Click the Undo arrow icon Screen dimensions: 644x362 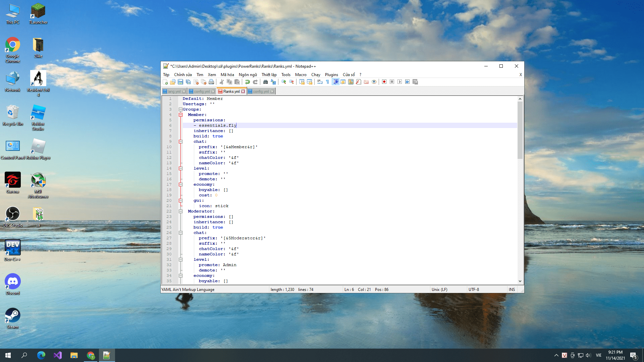click(248, 82)
